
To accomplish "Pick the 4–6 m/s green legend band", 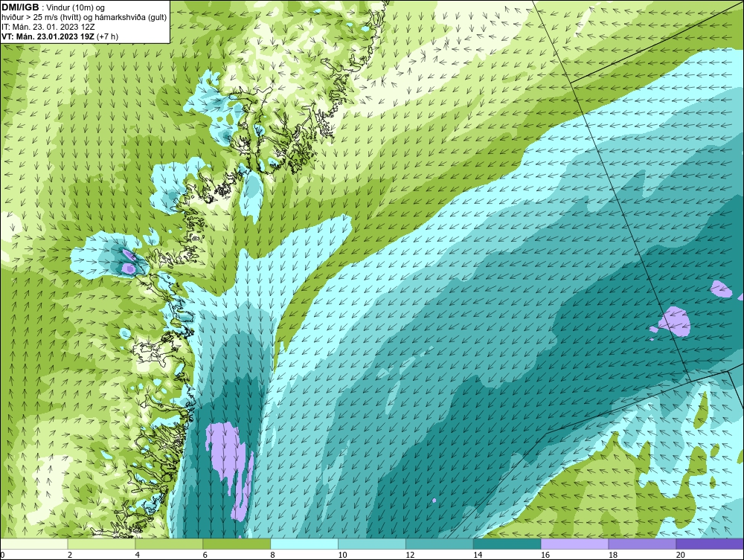I will tap(169, 544).
